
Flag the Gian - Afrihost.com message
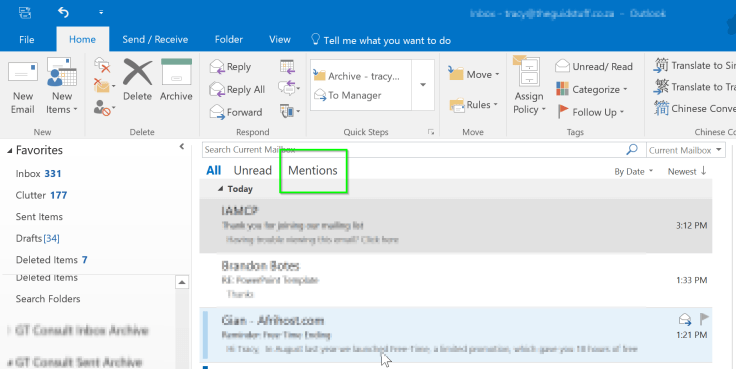pyautogui.click(x=704, y=319)
